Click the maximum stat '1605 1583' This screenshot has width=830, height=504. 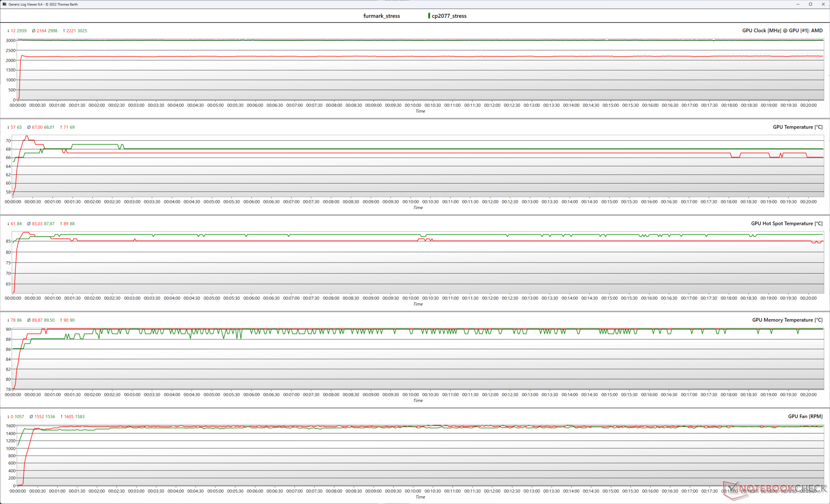[x=72, y=417]
